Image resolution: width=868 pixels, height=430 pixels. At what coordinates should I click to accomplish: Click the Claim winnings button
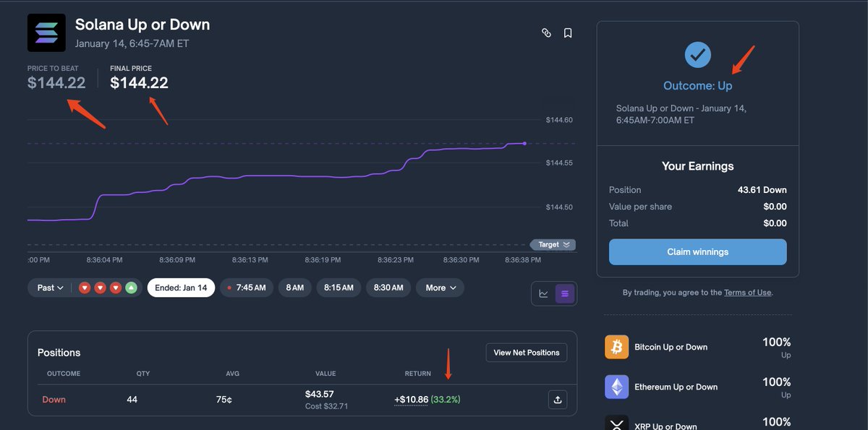[698, 252]
